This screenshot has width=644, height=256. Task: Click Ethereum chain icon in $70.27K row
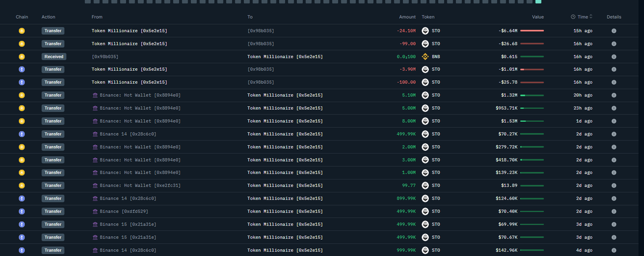(x=22, y=134)
